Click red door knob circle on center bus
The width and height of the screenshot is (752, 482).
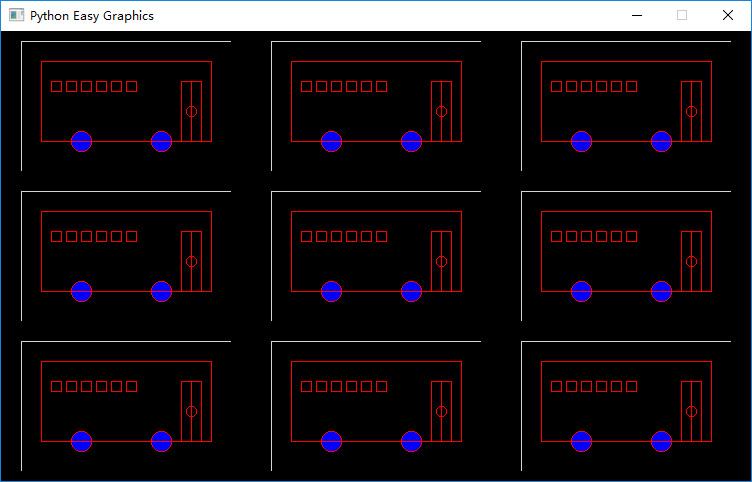pyautogui.click(x=441, y=261)
